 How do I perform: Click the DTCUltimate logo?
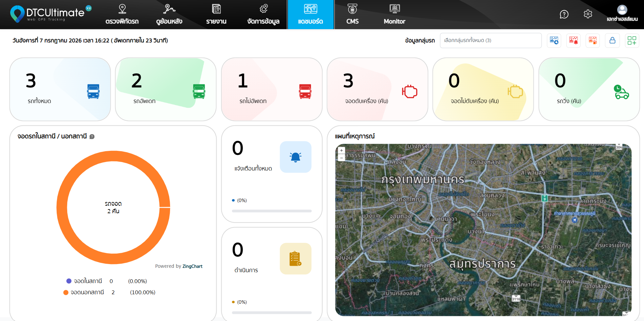tap(51, 14)
